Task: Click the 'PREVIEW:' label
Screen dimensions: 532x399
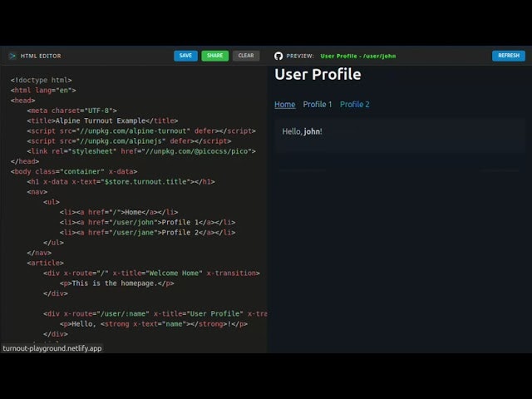Action: point(300,56)
